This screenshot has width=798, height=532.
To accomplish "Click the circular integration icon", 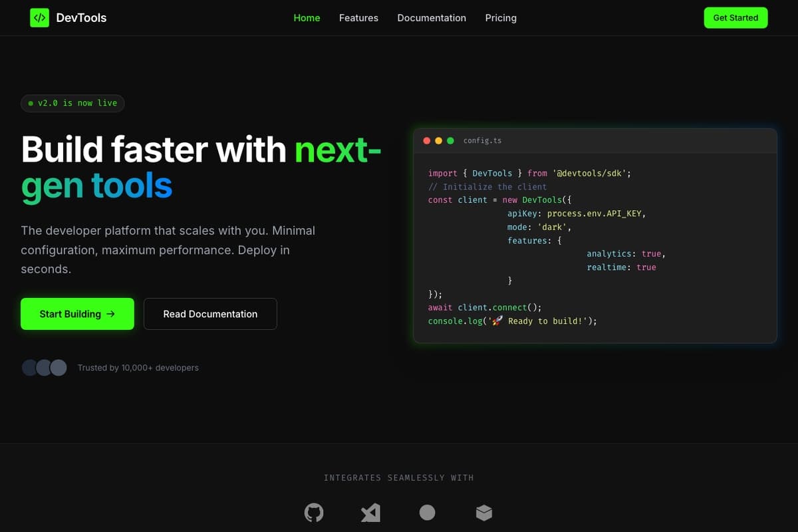I will point(427,512).
